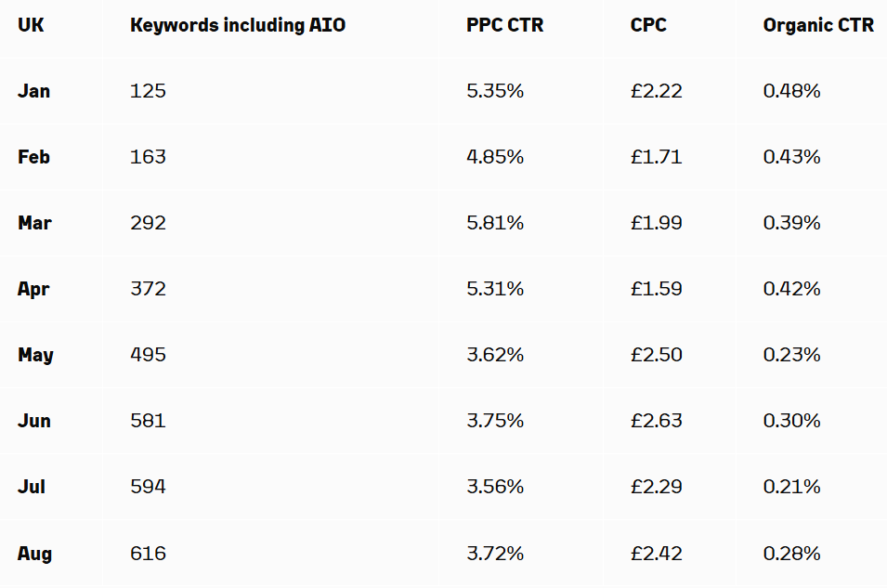Click the £2.63 CPC cell

click(656, 421)
